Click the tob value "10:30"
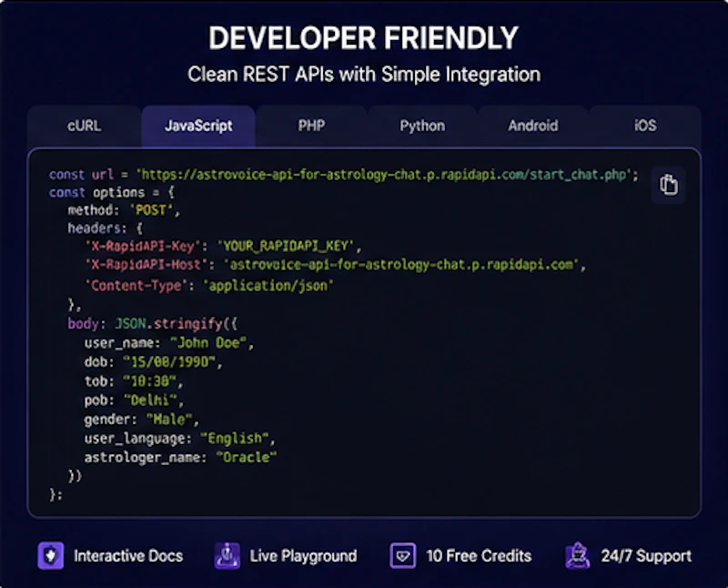This screenshot has height=588, width=728. pyautogui.click(x=149, y=381)
